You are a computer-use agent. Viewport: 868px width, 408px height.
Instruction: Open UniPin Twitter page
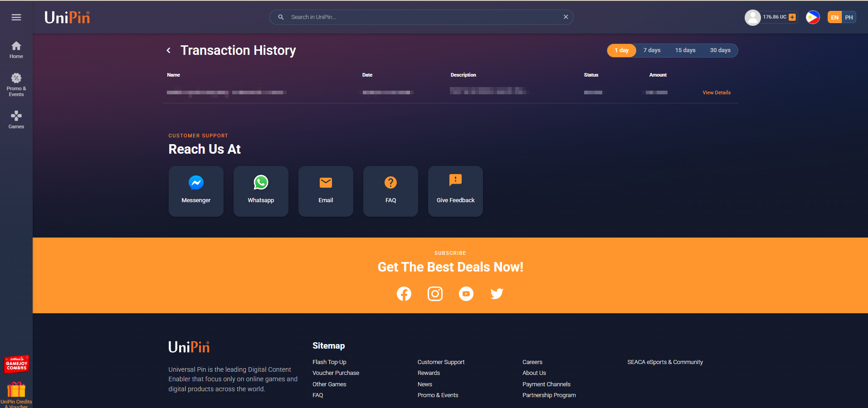click(497, 294)
